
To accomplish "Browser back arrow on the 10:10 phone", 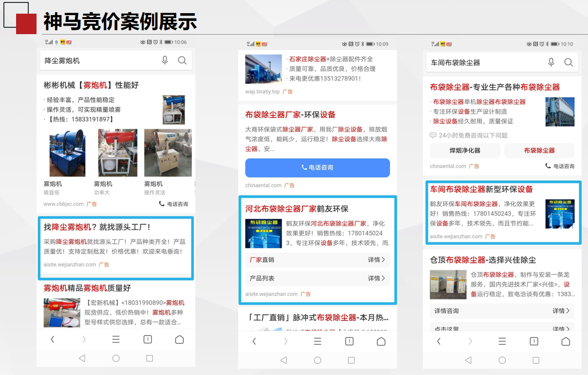I will pyautogui.click(x=439, y=341).
